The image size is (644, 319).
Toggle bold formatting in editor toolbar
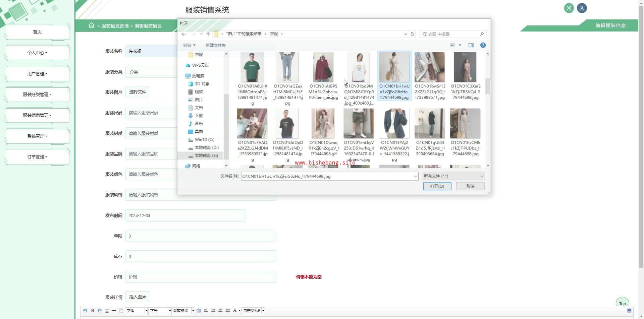pyautogui.click(x=93, y=311)
